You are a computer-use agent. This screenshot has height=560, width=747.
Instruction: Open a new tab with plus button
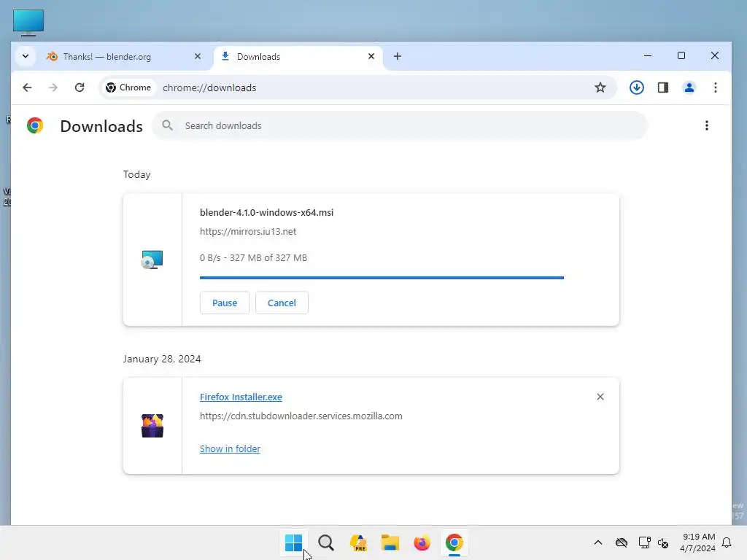point(398,56)
